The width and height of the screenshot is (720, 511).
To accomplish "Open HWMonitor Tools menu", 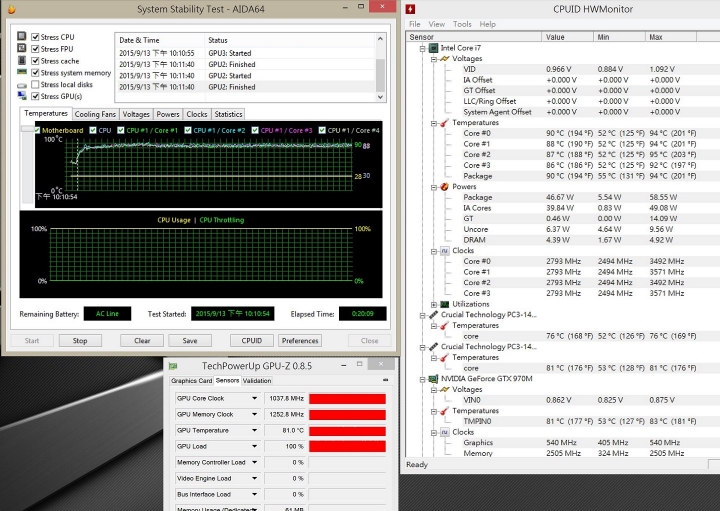I will click(x=462, y=24).
